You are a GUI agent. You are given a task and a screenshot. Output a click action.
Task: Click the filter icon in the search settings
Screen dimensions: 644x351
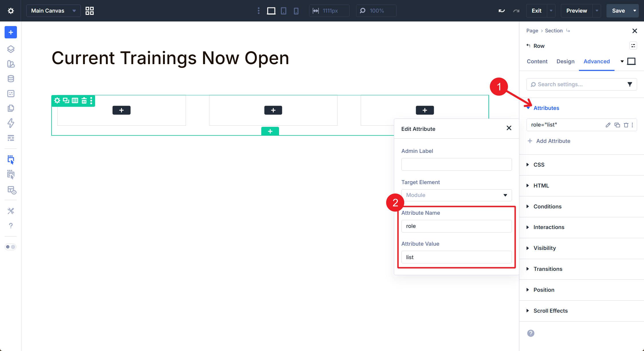(630, 84)
